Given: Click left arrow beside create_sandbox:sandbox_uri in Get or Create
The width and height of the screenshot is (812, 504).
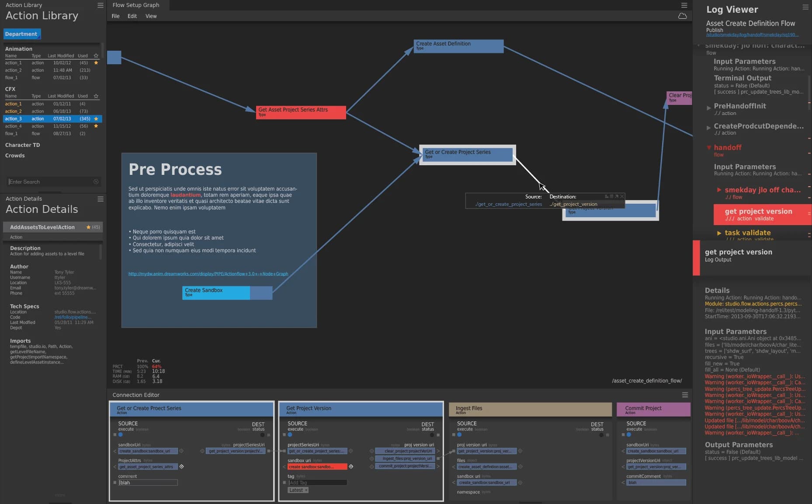Looking at the screenshot, I should click(x=115, y=451).
